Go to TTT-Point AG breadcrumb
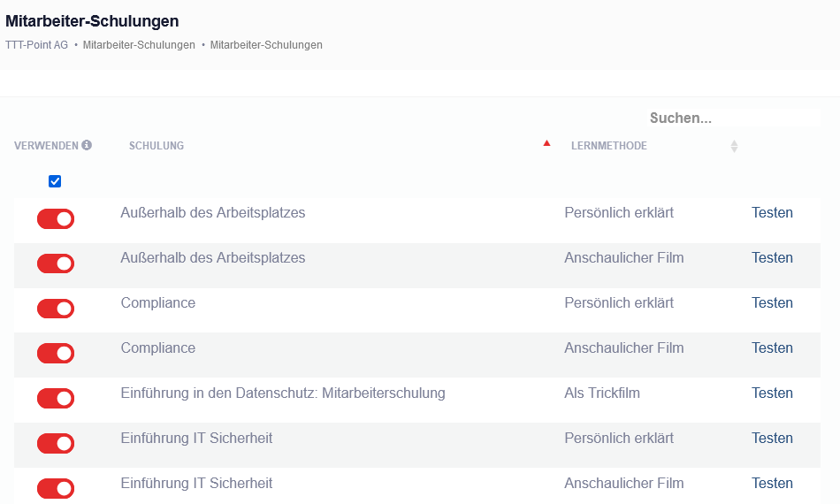The image size is (840, 504). [36, 45]
